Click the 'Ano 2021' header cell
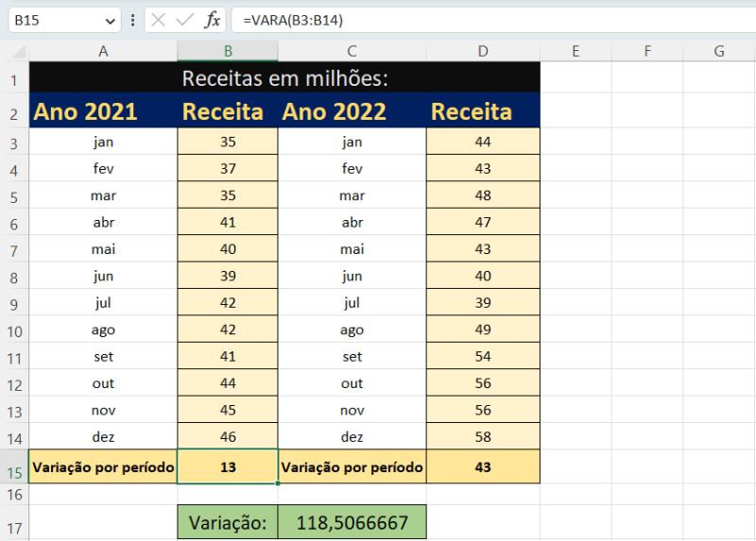The width and height of the screenshot is (756, 541). [103, 110]
